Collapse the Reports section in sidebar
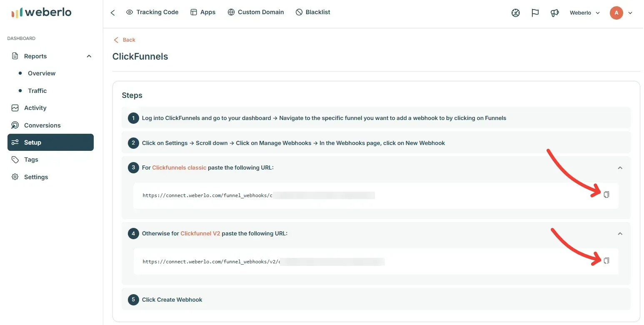The height and width of the screenshot is (325, 644). pyautogui.click(x=89, y=56)
